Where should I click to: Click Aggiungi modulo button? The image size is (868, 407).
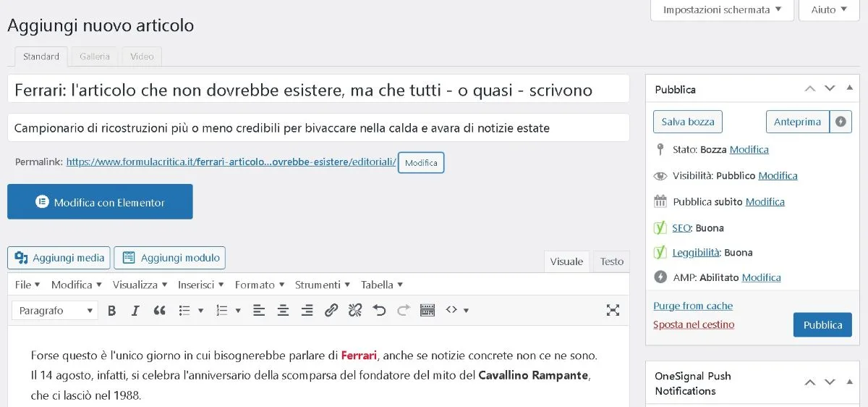tap(170, 258)
